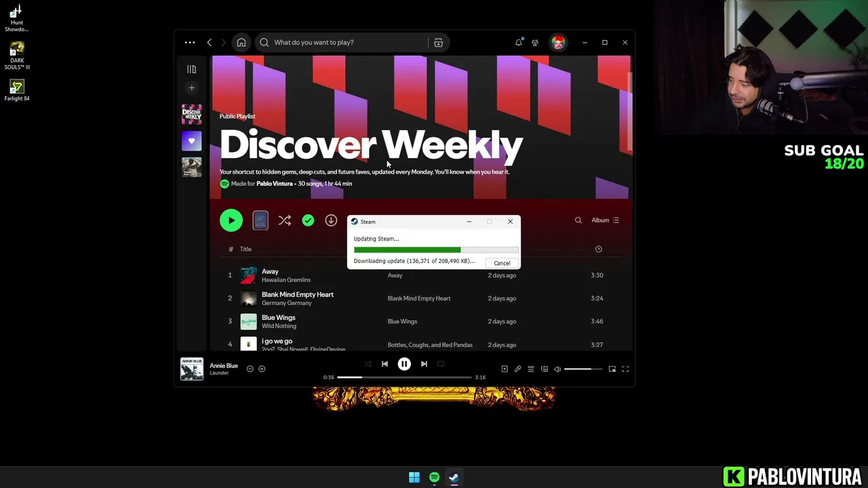Open the Album view dropdown
Screen dimensions: 868x488
pos(605,220)
